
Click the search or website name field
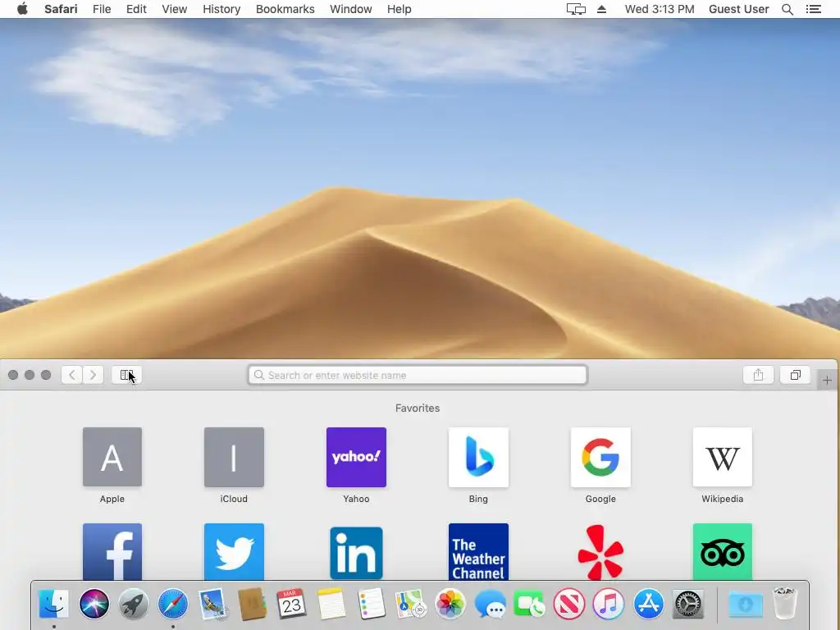point(418,375)
